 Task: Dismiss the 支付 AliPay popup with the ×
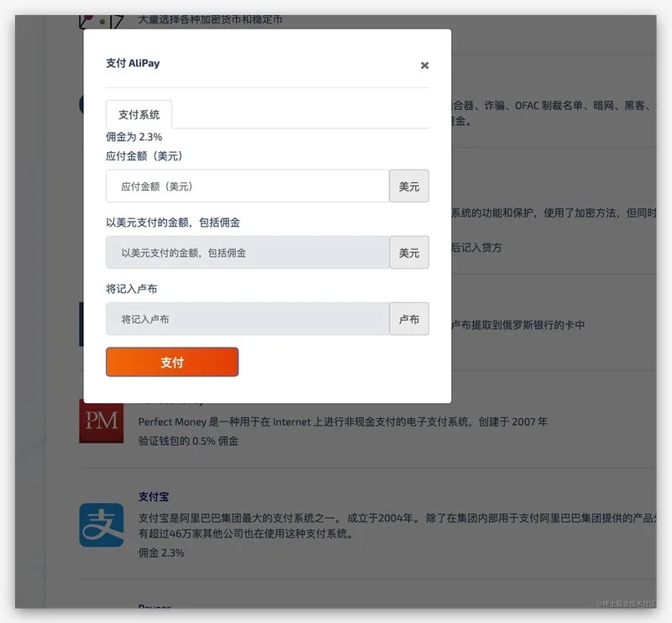424,65
